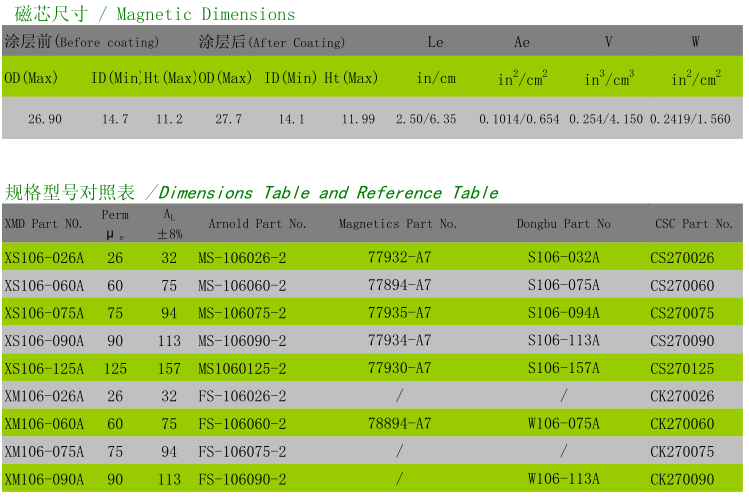
Task: Select the CK270075 cell
Action: [682, 452]
